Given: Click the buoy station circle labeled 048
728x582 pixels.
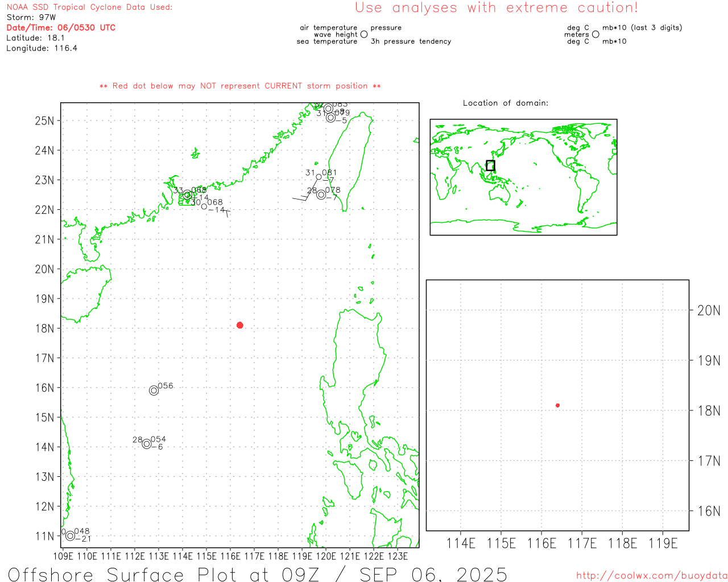Looking at the screenshot, I should (70, 536).
